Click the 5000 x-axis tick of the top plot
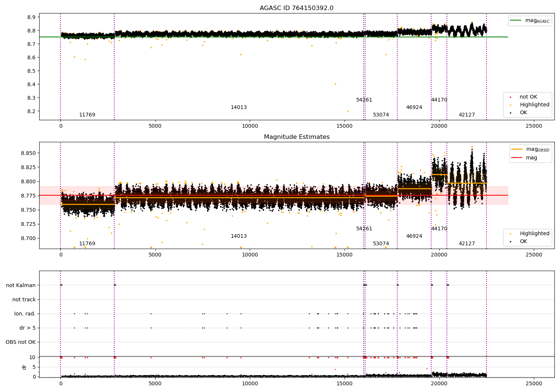This screenshot has height=392, width=560. 155,126
